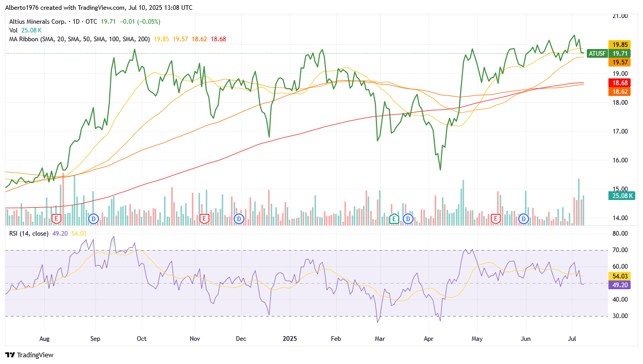The width and height of the screenshot is (643, 364).
Task: Click the ATUSF price label on right axis
Action: pyautogui.click(x=597, y=53)
